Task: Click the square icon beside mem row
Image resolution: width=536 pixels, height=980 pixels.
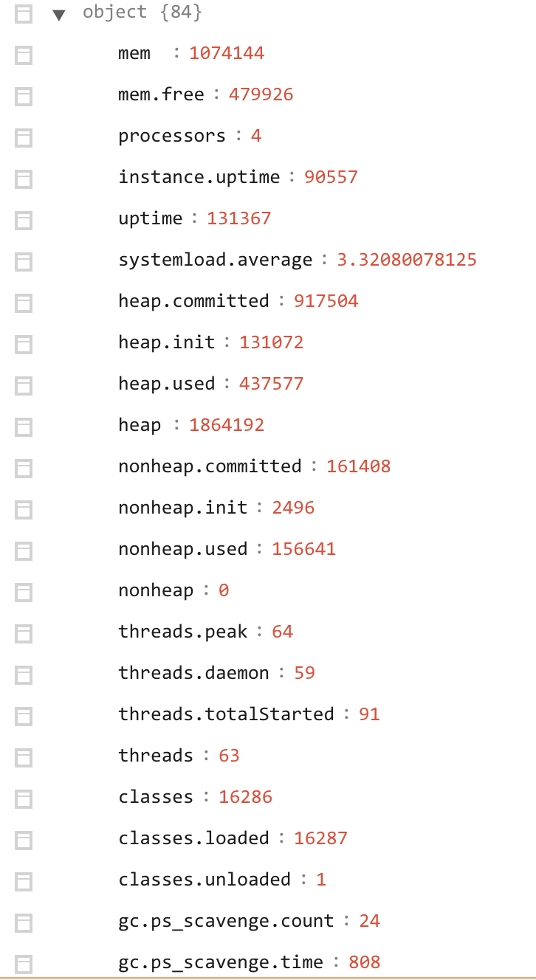Action: pyautogui.click(x=24, y=55)
